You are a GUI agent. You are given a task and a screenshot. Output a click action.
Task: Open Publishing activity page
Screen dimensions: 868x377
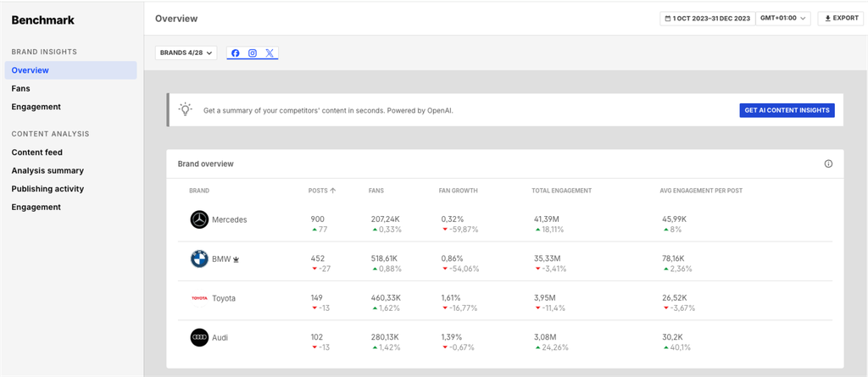pos(47,189)
